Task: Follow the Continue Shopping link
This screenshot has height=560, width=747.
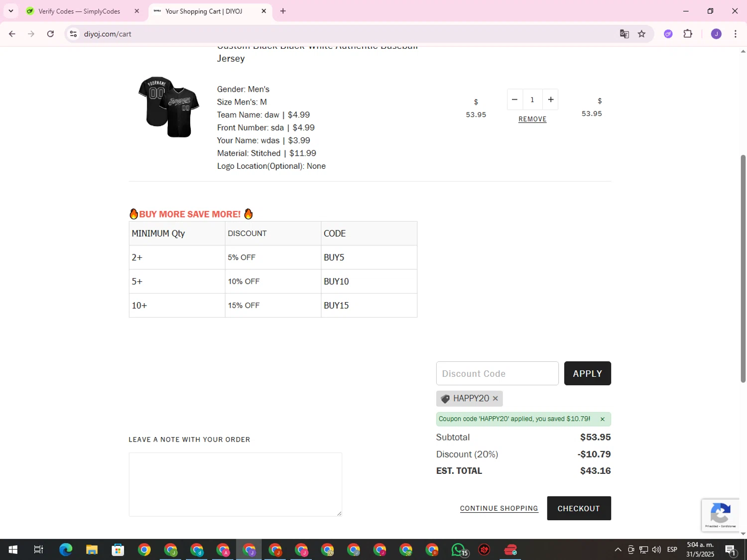Action: pyautogui.click(x=499, y=508)
